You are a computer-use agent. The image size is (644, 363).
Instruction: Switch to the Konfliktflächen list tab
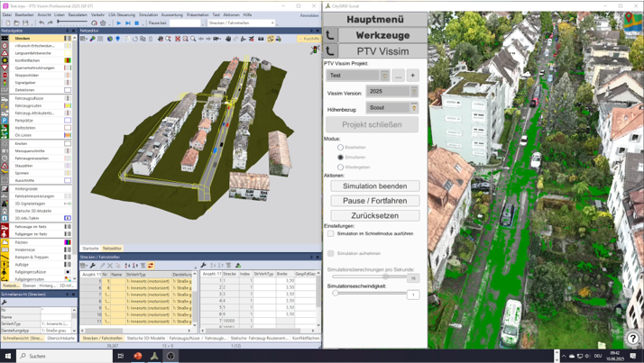pyautogui.click(x=306, y=339)
